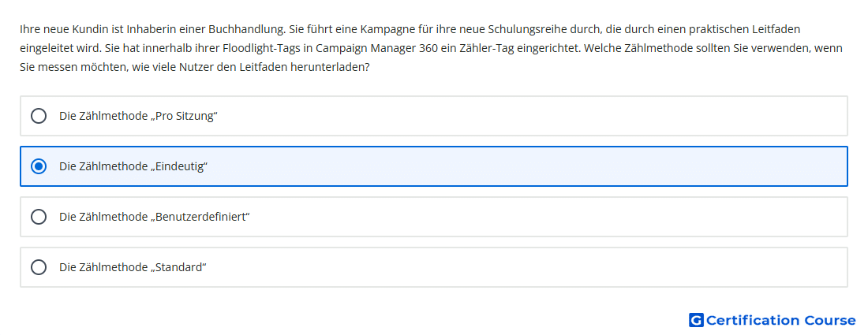Viewport: 868px width, 335px height.
Task: Choose the „Benutzerdefiniert“ radio button
Action: tap(38, 217)
